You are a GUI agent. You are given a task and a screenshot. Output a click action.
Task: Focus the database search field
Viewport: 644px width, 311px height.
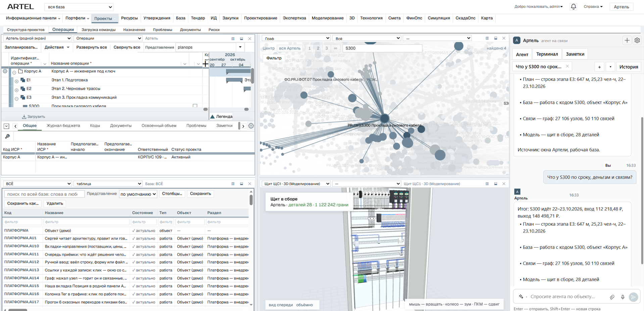(44, 194)
